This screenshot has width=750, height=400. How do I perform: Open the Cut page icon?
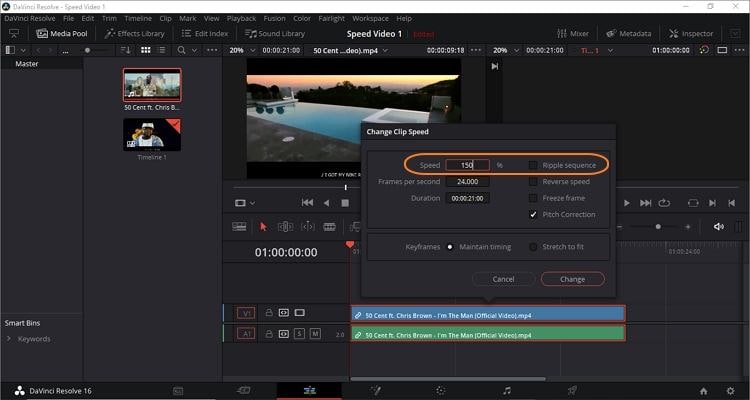[x=243, y=390]
